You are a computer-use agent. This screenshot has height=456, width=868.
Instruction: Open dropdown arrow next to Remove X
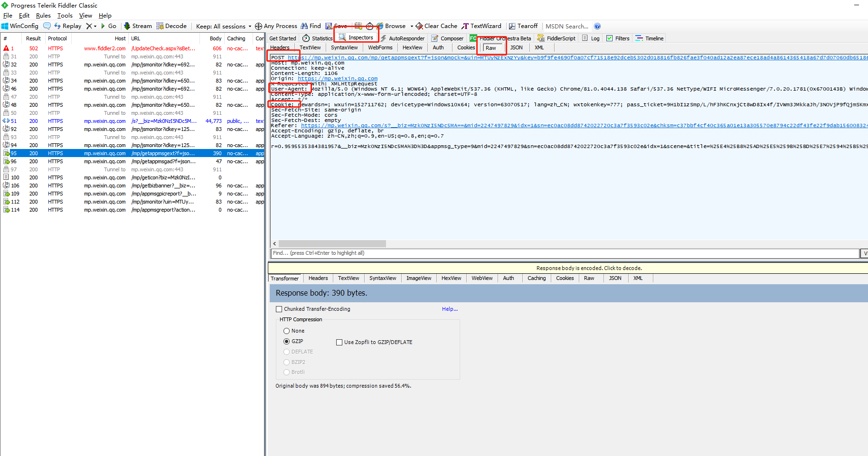95,26
